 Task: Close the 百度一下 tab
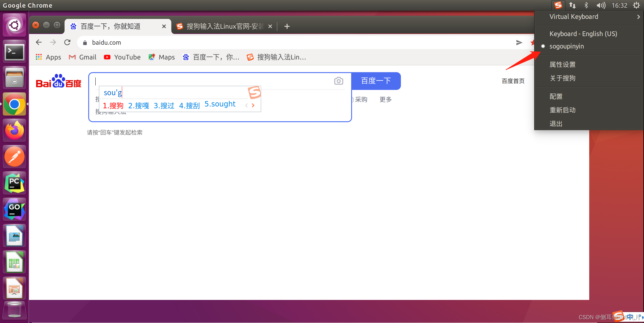pos(164,26)
